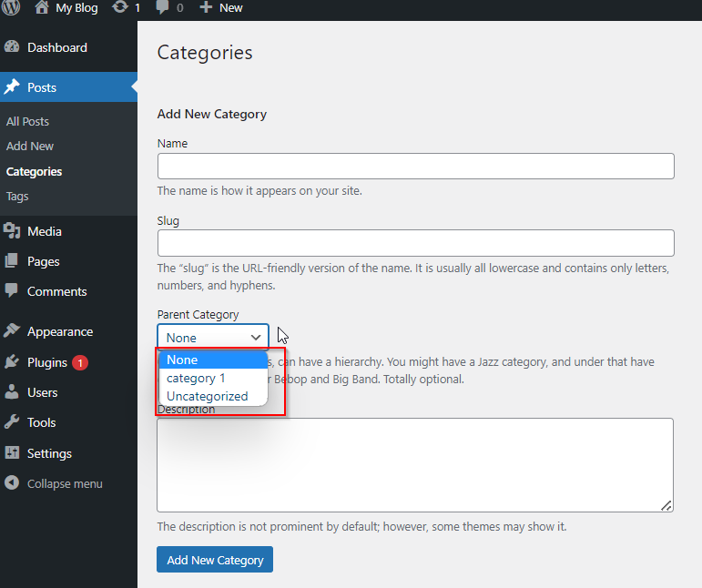Click into the Description text area

(415, 465)
